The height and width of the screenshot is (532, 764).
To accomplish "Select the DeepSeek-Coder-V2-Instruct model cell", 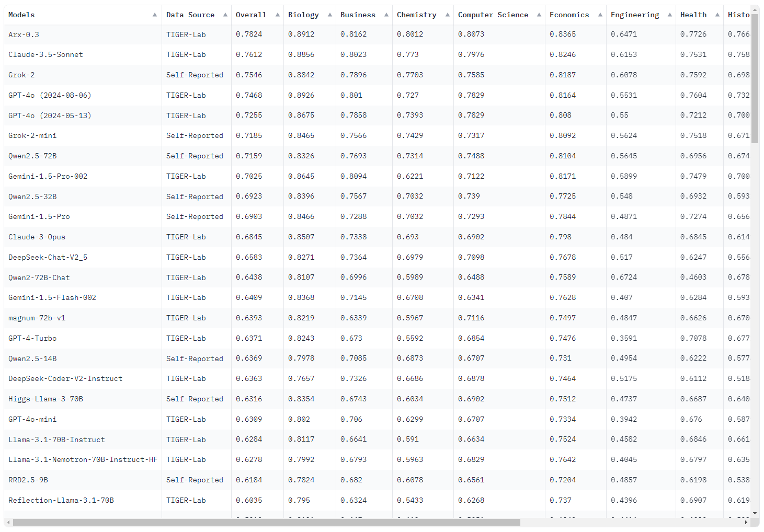I will point(83,378).
